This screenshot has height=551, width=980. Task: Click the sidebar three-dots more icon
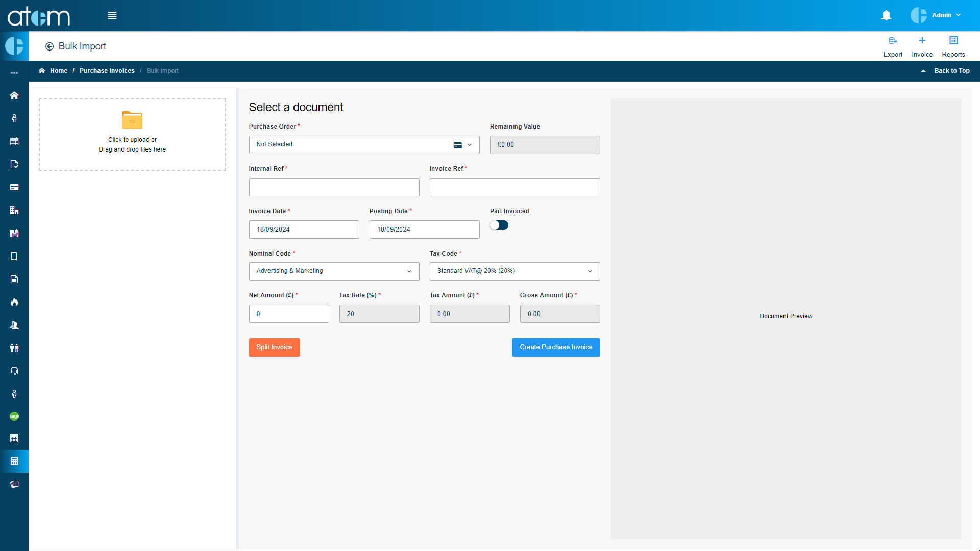[x=14, y=73]
